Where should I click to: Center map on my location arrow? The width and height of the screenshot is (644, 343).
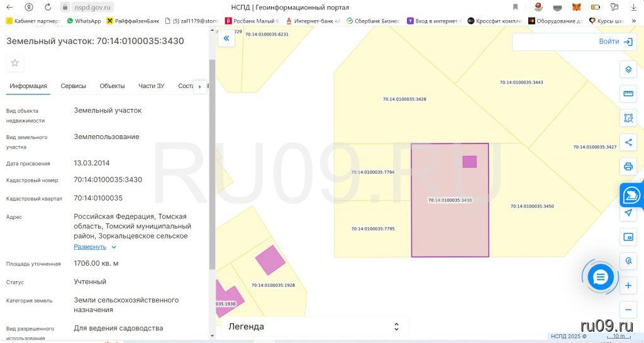[628, 213]
